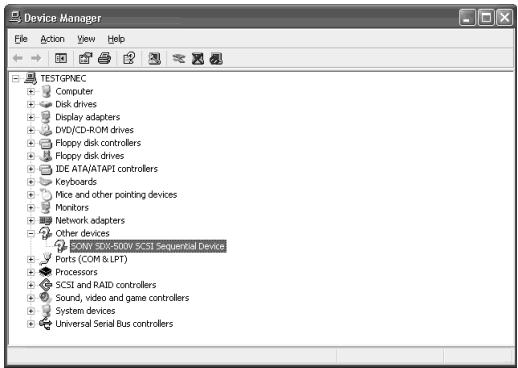518x368 pixels.
Task: Click the Keyboards category icon
Action: [46, 182]
